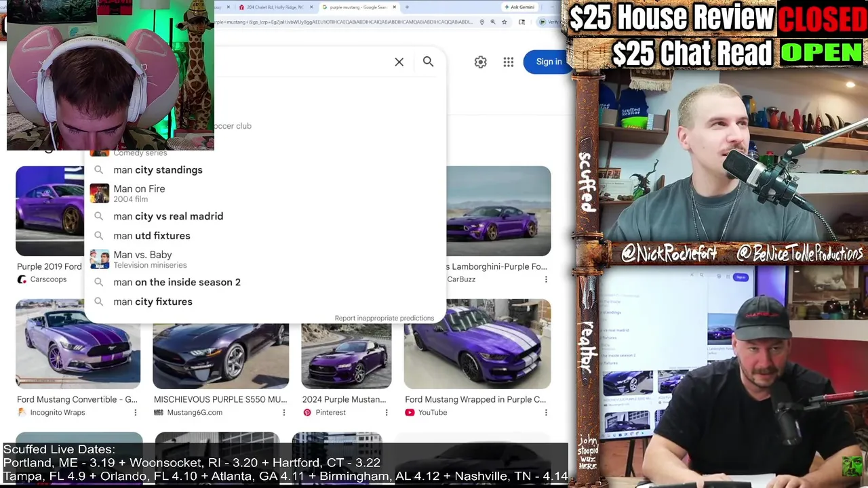
Task: Click 'Report inappropriate predictions' link
Action: coord(384,318)
